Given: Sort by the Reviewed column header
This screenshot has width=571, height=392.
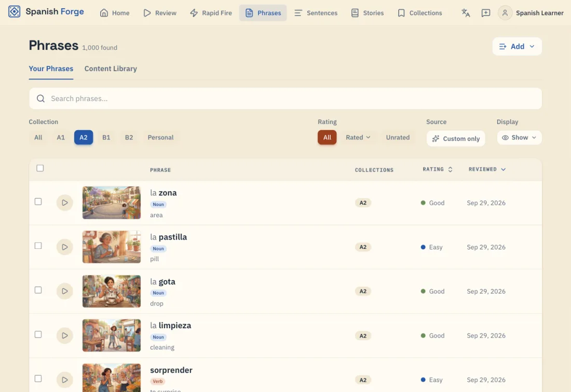Looking at the screenshot, I should click(487, 170).
